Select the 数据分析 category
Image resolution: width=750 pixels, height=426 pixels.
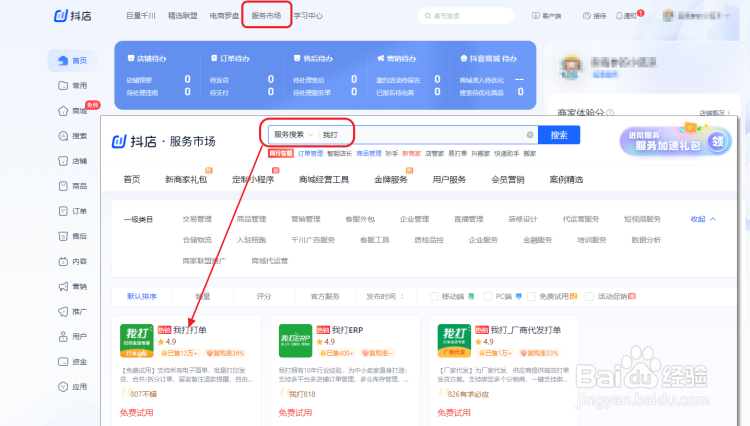(x=646, y=240)
